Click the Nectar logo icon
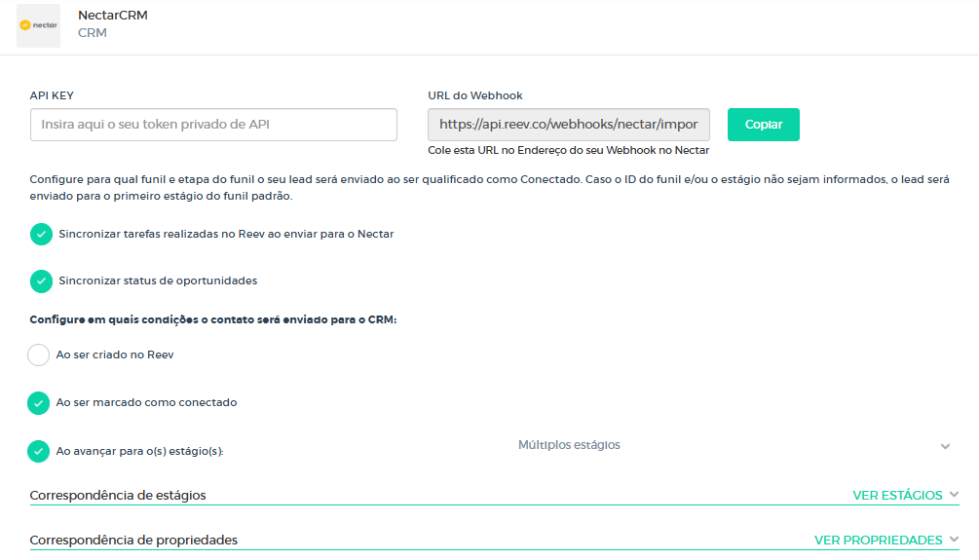 (x=39, y=25)
